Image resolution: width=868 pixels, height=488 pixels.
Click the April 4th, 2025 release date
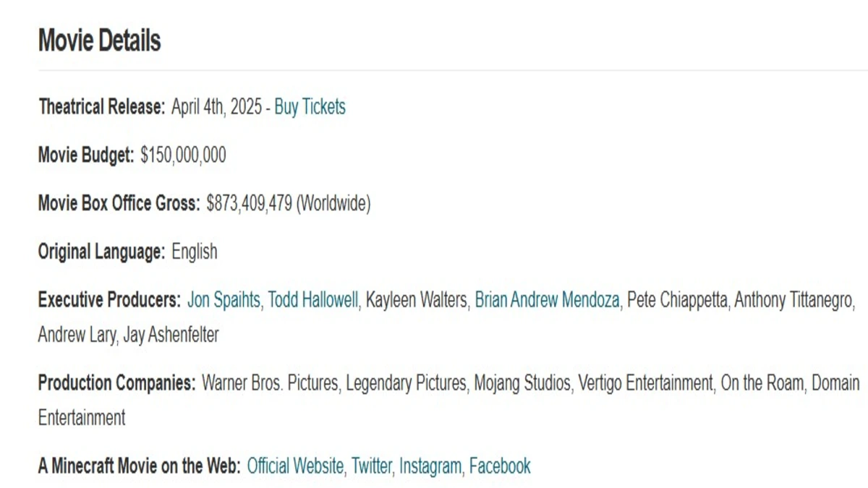pyautogui.click(x=217, y=108)
